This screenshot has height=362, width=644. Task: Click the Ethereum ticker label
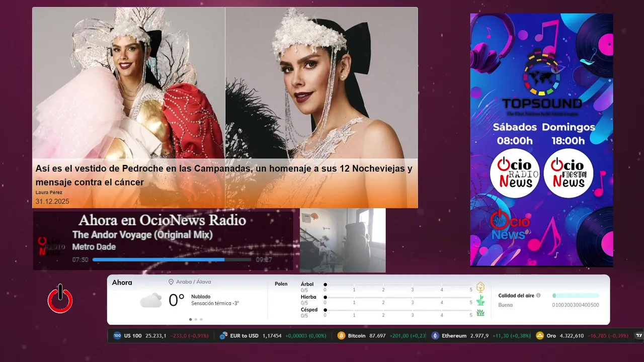(x=454, y=335)
